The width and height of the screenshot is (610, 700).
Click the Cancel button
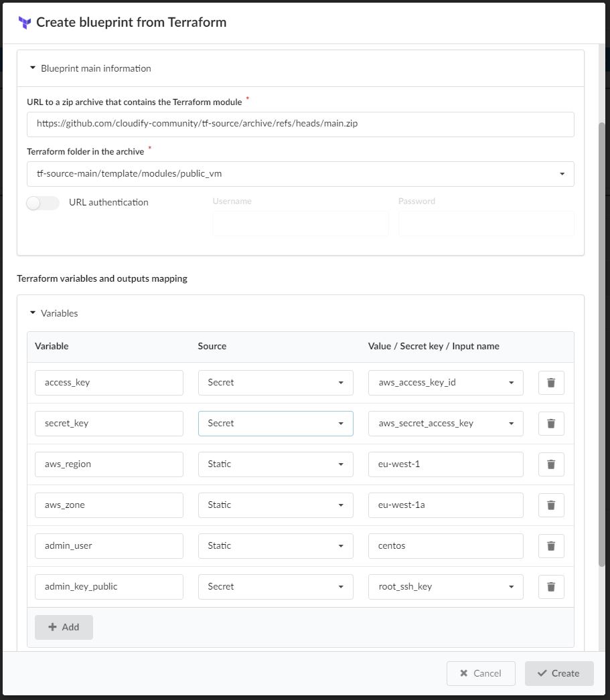click(x=481, y=673)
